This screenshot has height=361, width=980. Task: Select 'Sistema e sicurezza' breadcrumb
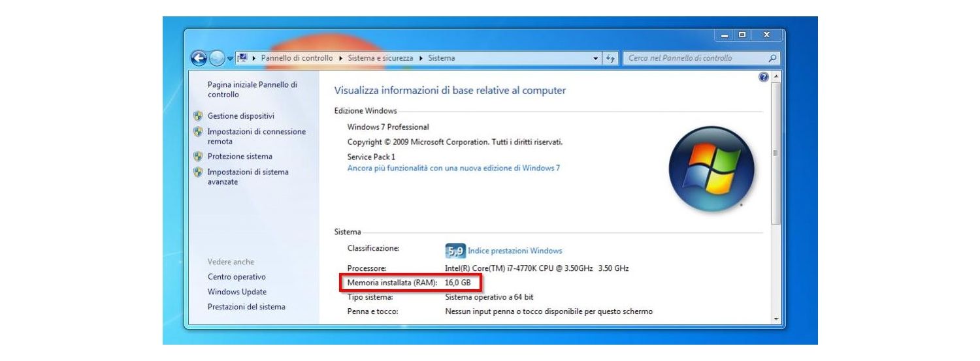380,58
